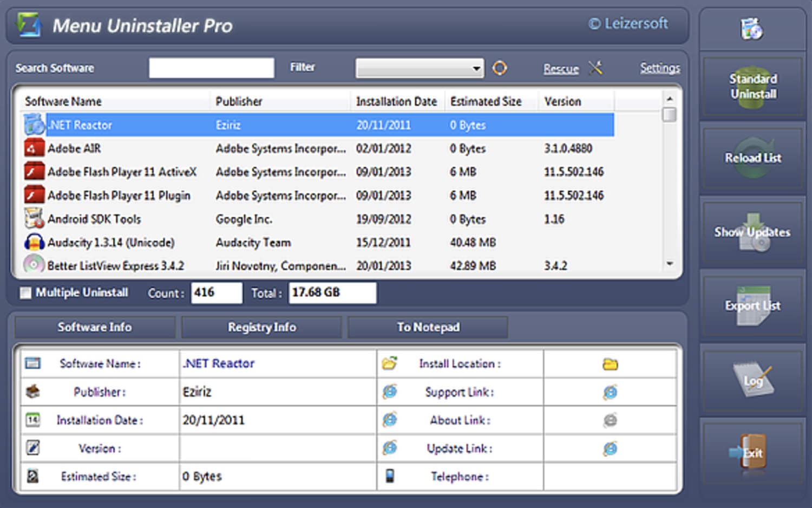Select the Jiri Novotny publisher cell
Viewport: 812px width, 508px height.
click(280, 266)
